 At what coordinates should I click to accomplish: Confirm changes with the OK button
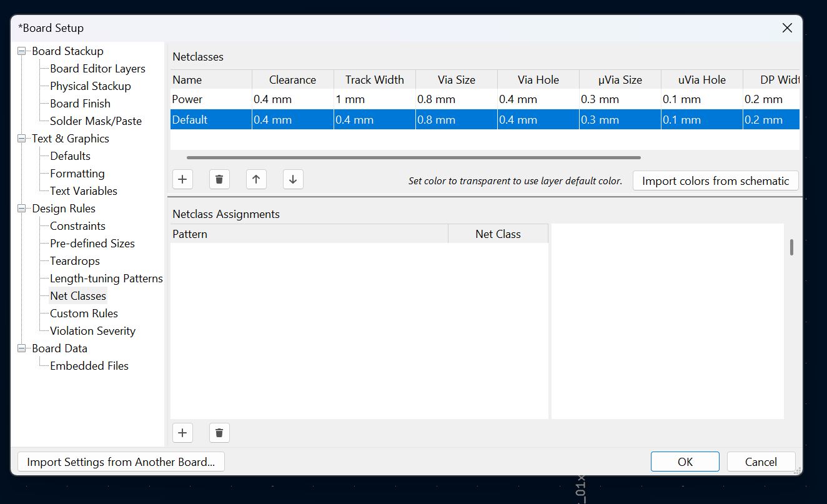click(685, 462)
